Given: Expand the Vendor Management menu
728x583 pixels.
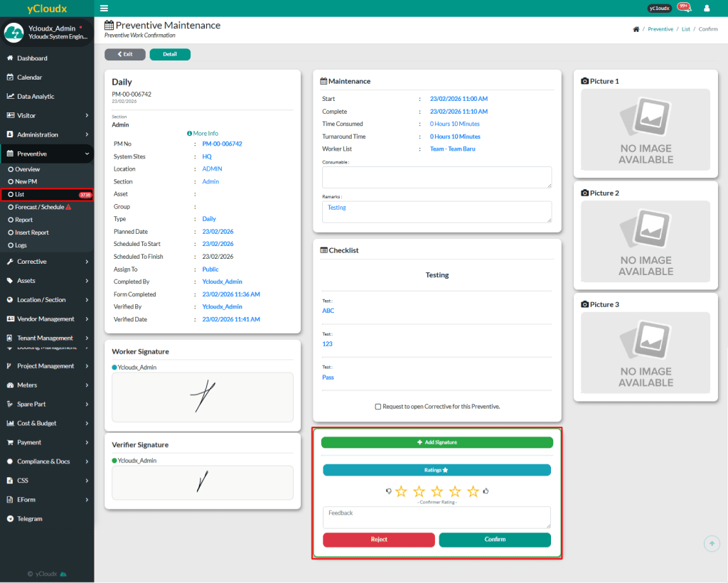Looking at the screenshot, I should (47, 319).
